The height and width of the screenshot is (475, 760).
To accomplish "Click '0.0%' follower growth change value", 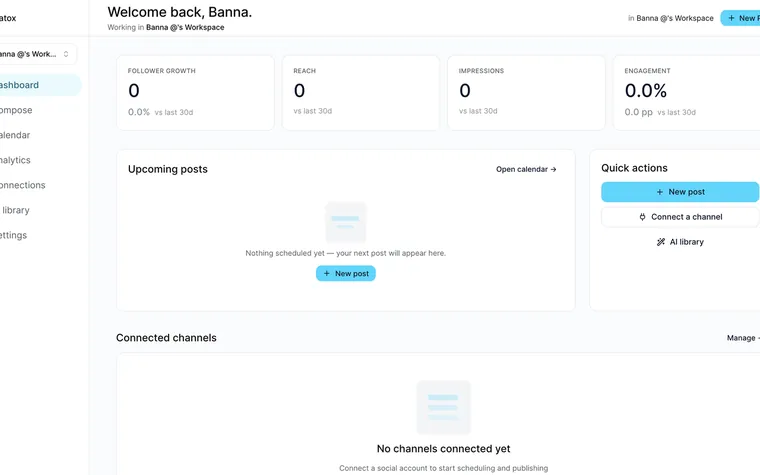I will tap(139, 112).
